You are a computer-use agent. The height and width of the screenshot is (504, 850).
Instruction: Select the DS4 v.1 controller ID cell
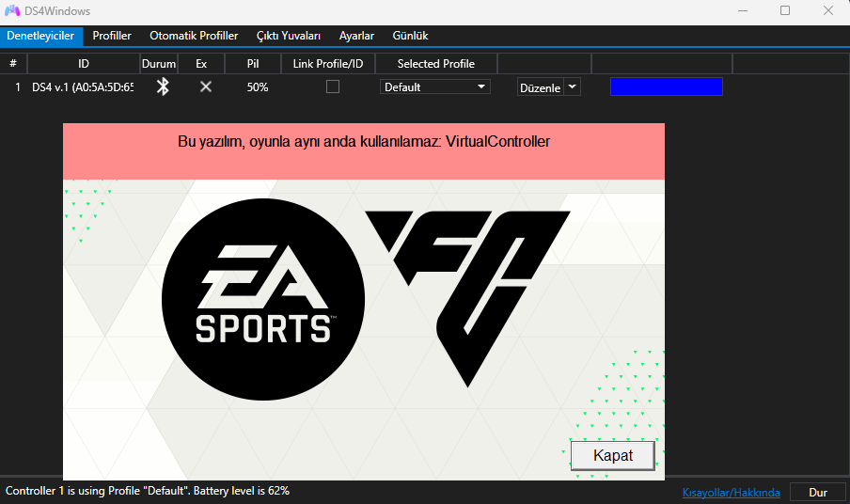click(83, 87)
